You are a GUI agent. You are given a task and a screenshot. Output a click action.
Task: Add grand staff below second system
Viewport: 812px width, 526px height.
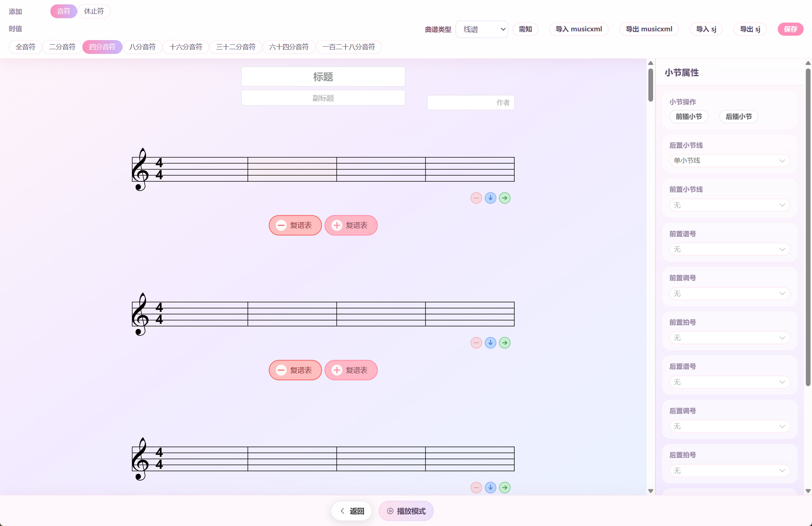click(x=351, y=370)
